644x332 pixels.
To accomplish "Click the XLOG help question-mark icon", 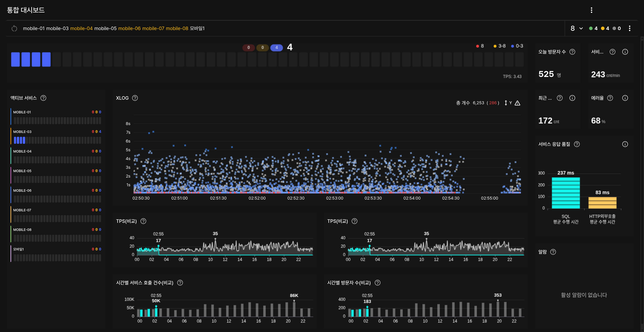I will tap(135, 98).
